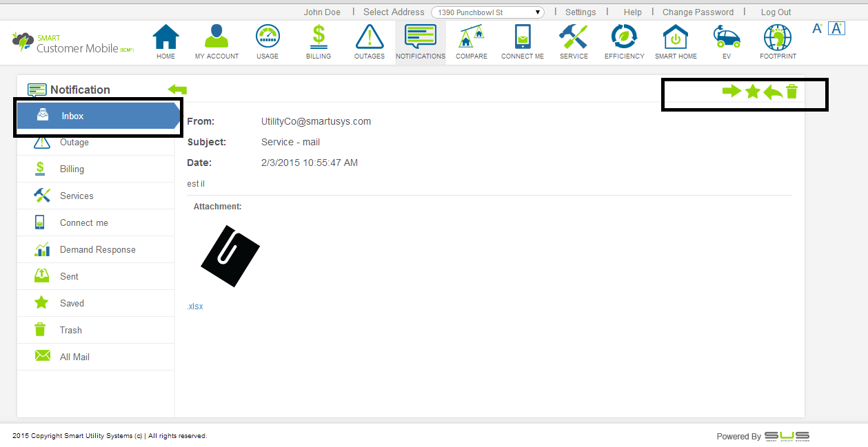Save message with the star icon
The image size is (868, 447).
tap(752, 91)
